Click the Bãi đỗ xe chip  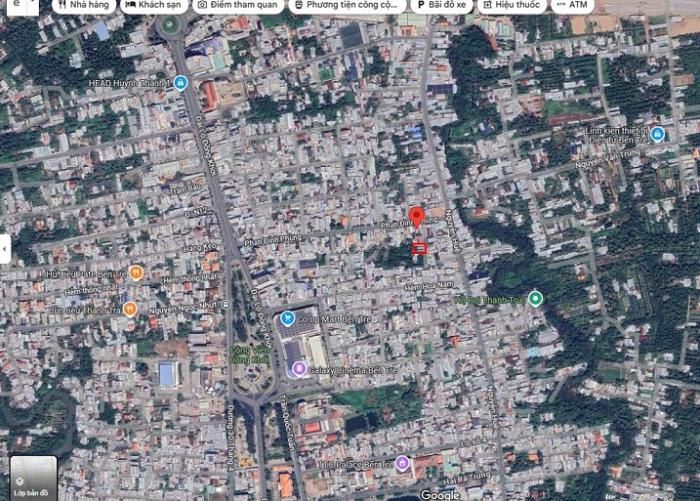tap(440, 5)
